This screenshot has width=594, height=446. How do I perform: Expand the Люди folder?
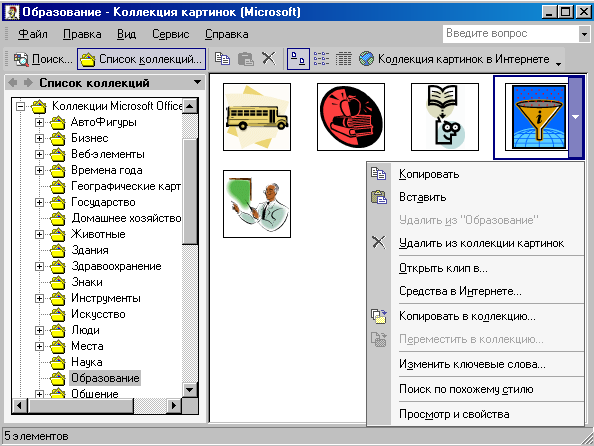tap(39, 330)
